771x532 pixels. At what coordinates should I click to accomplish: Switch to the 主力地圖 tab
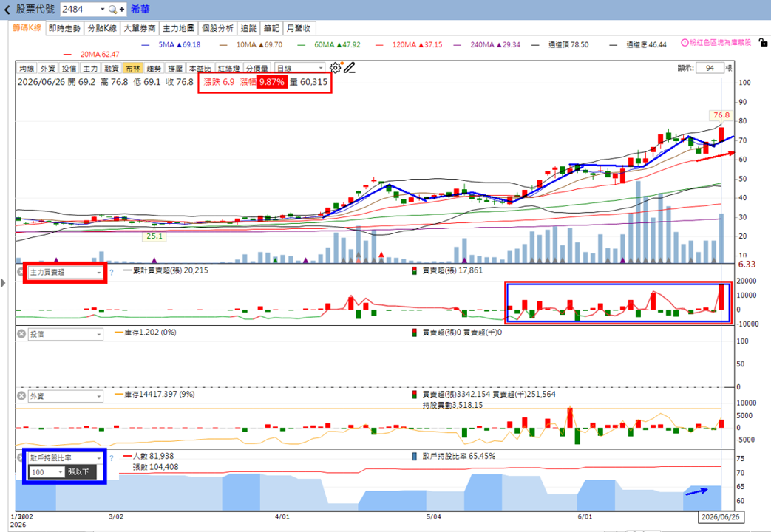(x=178, y=29)
